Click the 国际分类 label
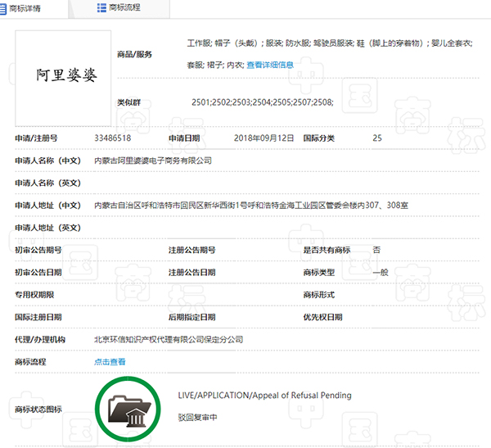Viewport: 491px width, 448px height. click(319, 138)
